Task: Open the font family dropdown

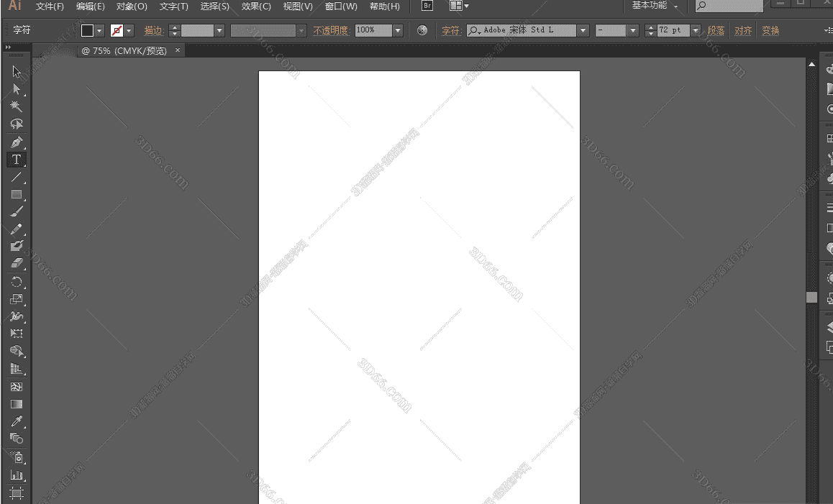Action: (583, 30)
